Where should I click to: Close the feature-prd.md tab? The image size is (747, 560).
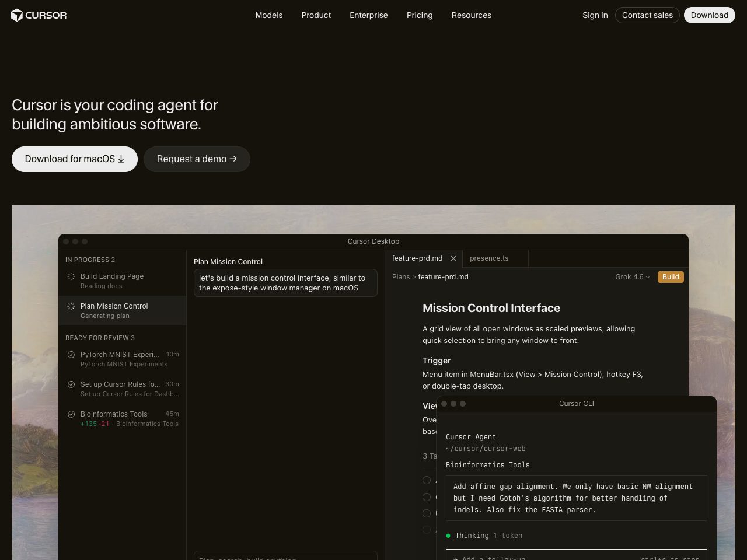[453, 258]
